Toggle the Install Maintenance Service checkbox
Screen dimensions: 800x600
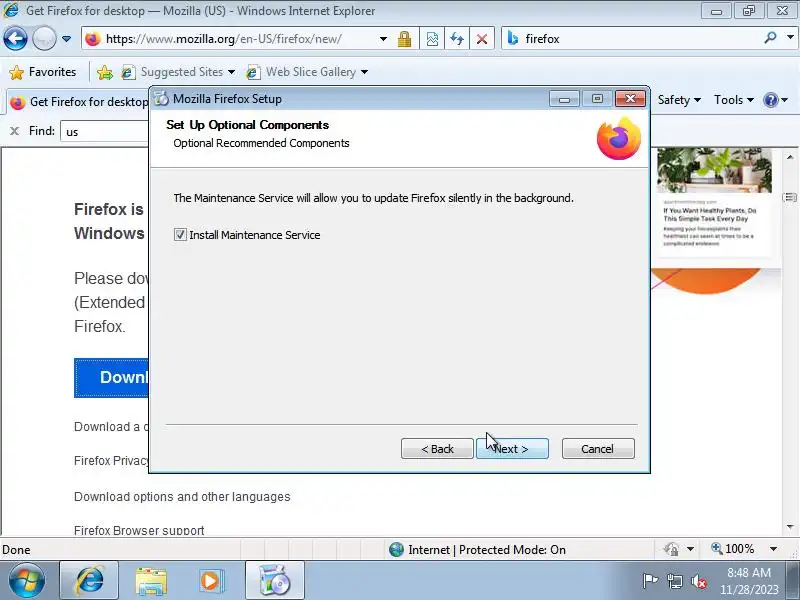180,235
